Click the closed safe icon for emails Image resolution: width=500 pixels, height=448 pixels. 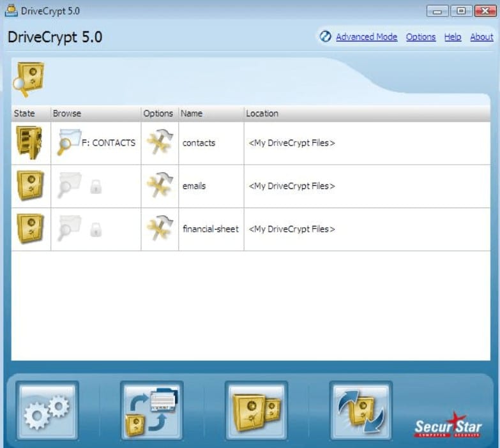click(30, 186)
